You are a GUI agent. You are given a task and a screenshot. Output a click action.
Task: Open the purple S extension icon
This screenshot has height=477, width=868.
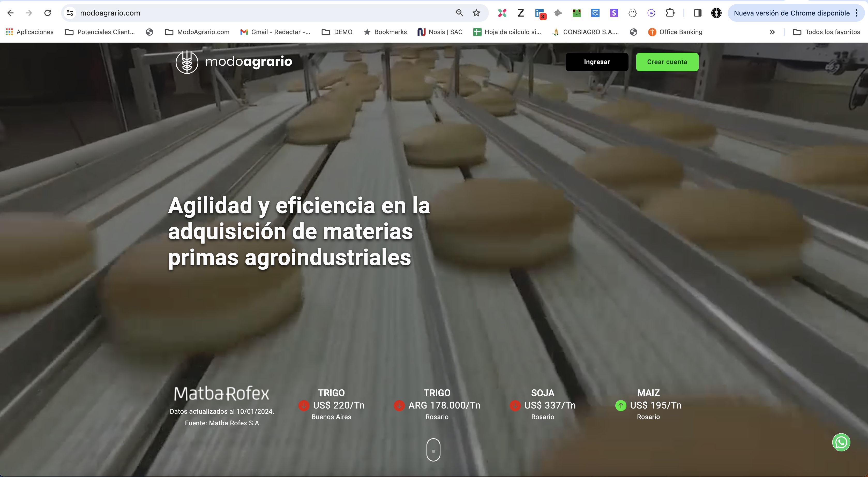(614, 13)
